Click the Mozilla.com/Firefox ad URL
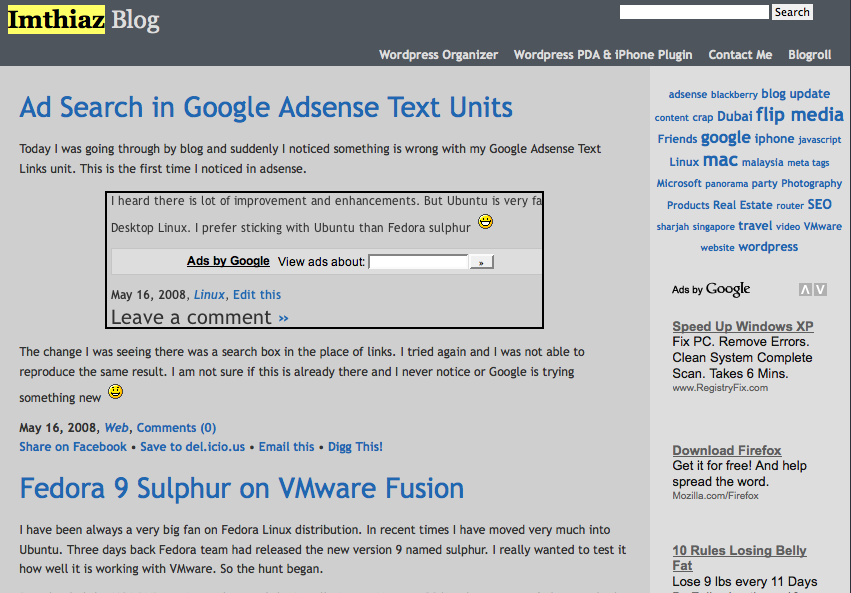This screenshot has width=851, height=593. tap(715, 496)
